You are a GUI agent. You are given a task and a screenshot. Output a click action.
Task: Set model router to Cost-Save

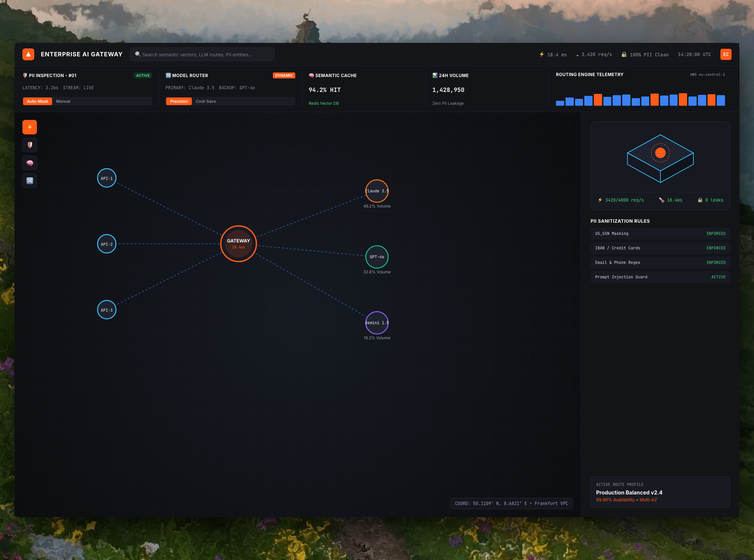point(206,101)
